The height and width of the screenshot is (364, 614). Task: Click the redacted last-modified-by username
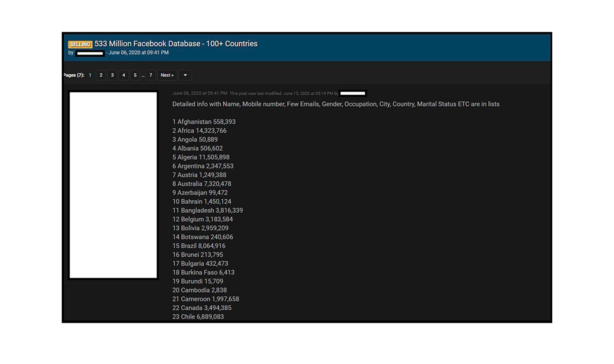click(352, 93)
